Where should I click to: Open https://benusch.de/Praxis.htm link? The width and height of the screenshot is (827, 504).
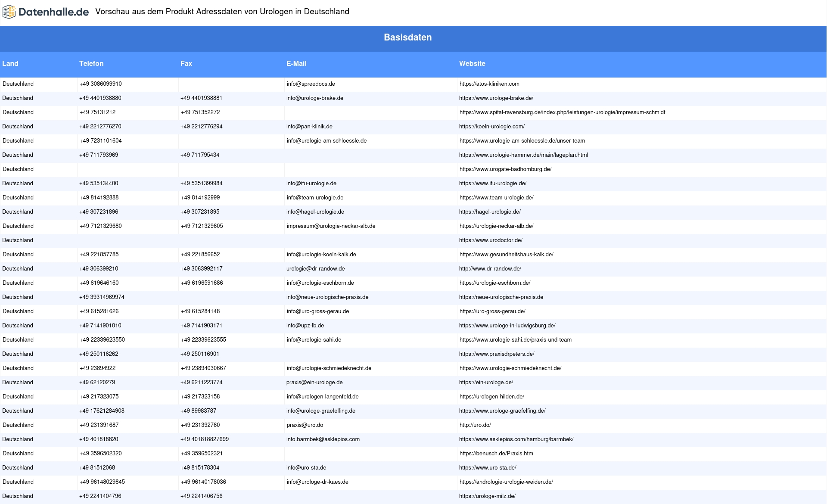click(x=496, y=454)
